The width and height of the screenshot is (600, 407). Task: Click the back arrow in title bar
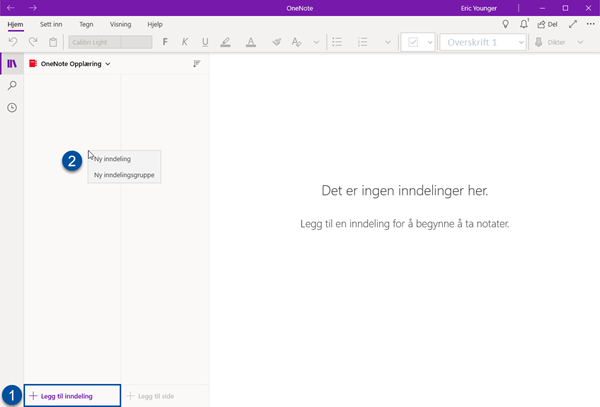pos(12,7)
